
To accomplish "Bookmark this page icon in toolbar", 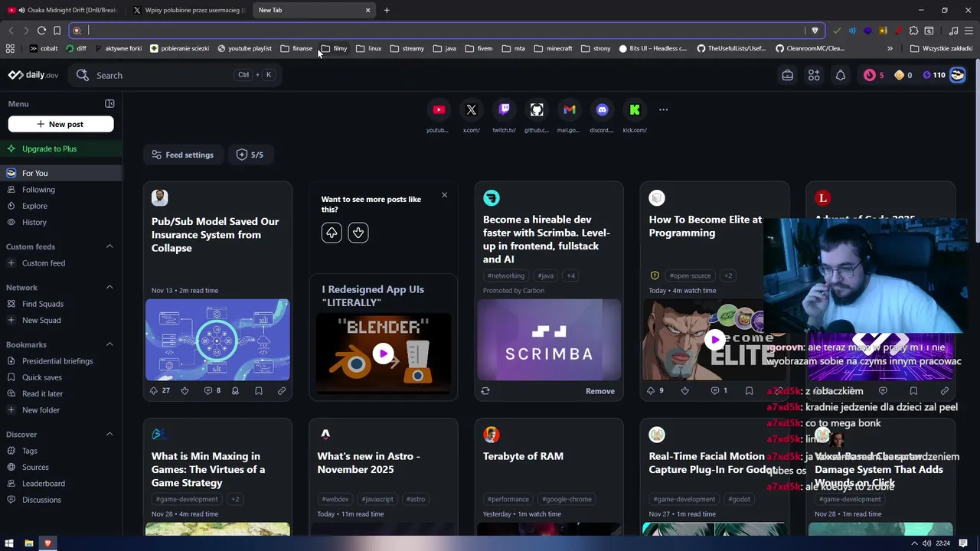I will (57, 31).
